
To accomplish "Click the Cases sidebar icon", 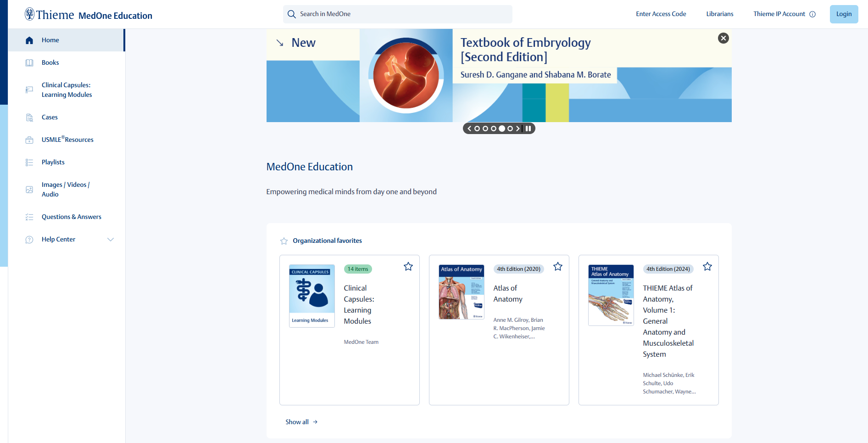I will click(x=29, y=117).
